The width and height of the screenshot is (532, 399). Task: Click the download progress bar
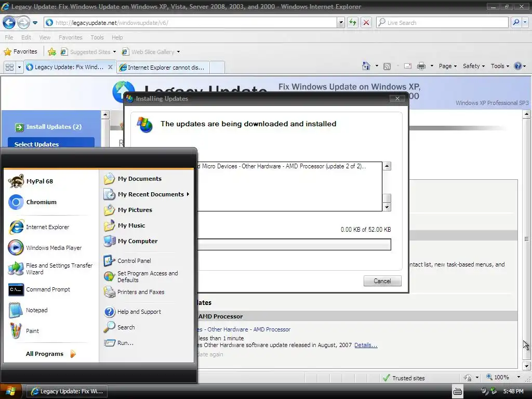click(x=294, y=244)
